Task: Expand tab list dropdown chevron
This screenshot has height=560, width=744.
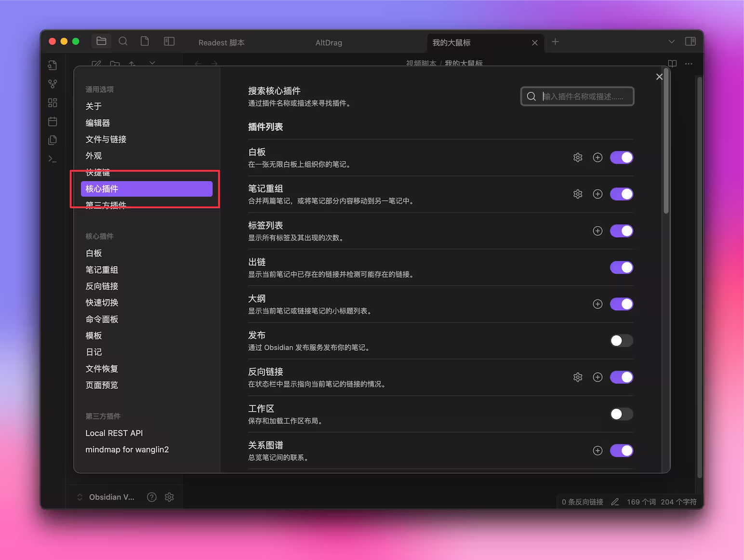Action: 671,42
